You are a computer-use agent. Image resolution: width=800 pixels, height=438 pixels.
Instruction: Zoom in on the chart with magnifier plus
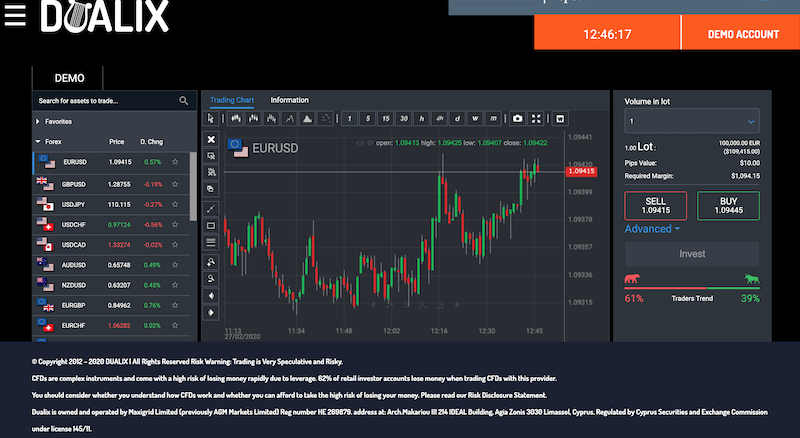211,262
